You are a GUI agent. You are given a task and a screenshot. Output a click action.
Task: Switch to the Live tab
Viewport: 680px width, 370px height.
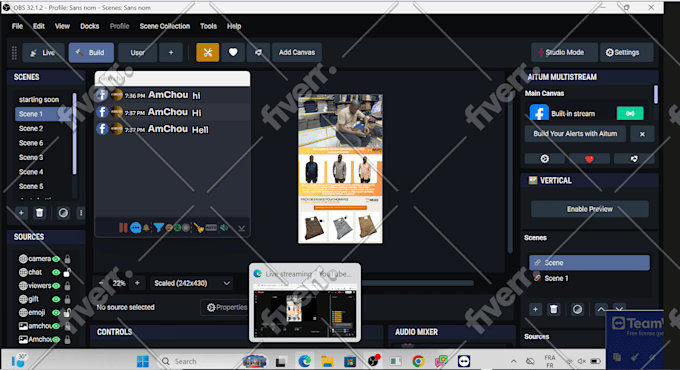(43, 52)
